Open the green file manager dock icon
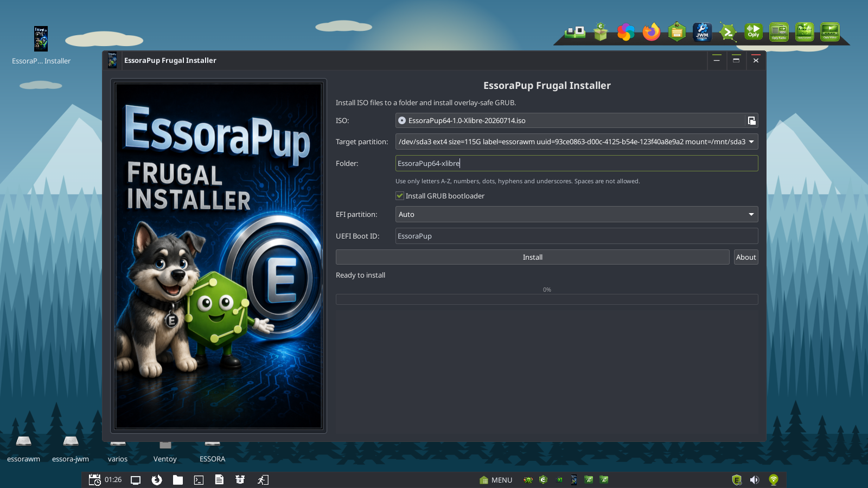Screen dimensions: 868x488 (676, 33)
